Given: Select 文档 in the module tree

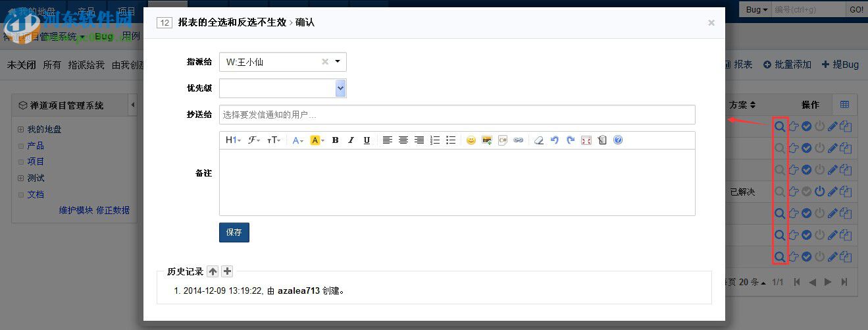Looking at the screenshot, I should [36, 194].
